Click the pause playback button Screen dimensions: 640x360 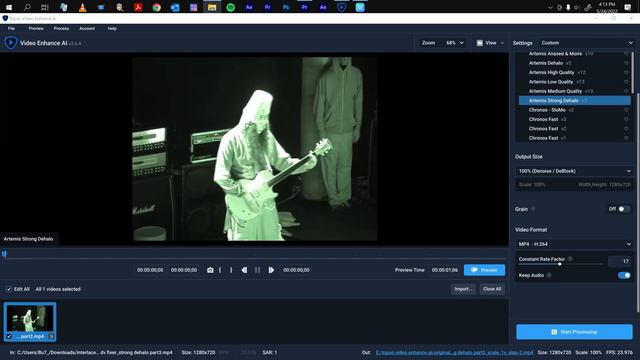click(x=258, y=270)
